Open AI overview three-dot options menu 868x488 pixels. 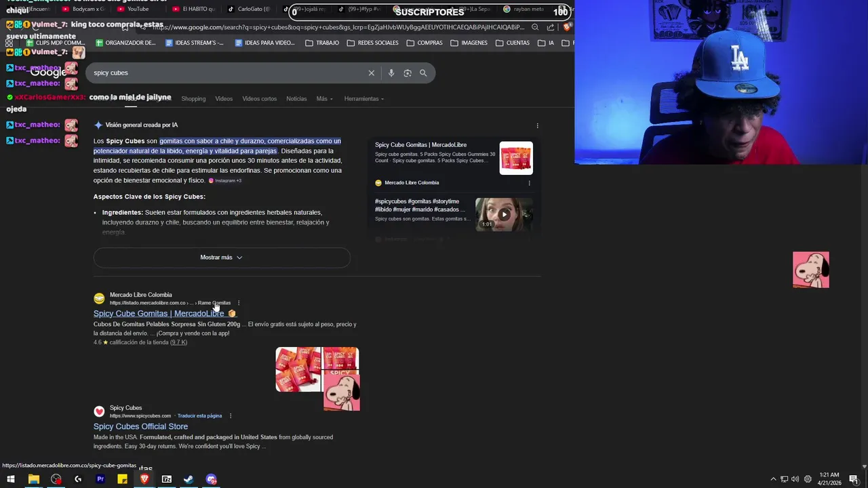click(x=537, y=125)
